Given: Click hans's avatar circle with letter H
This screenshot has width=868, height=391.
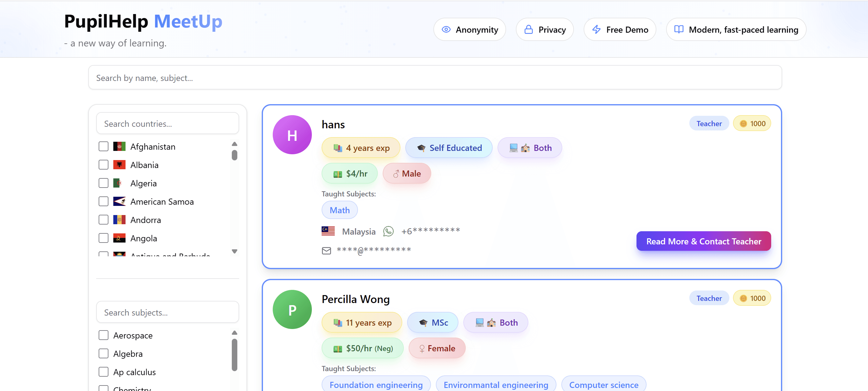Looking at the screenshot, I should pyautogui.click(x=292, y=134).
